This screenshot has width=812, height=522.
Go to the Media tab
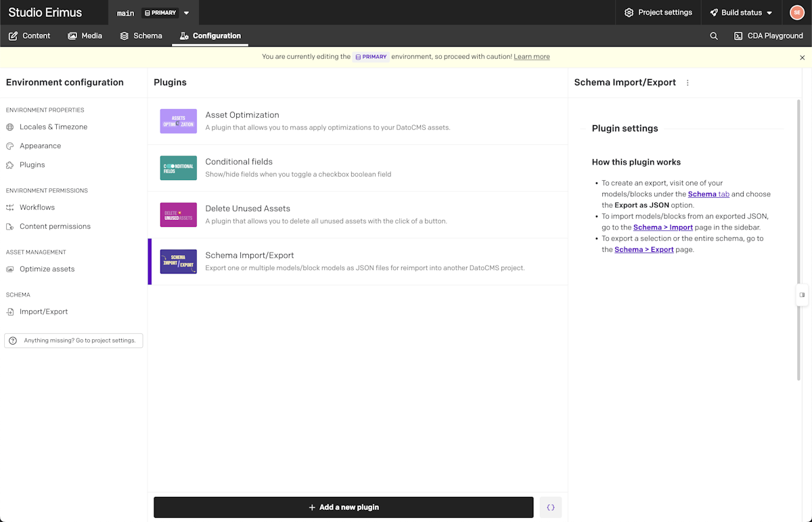click(x=85, y=36)
